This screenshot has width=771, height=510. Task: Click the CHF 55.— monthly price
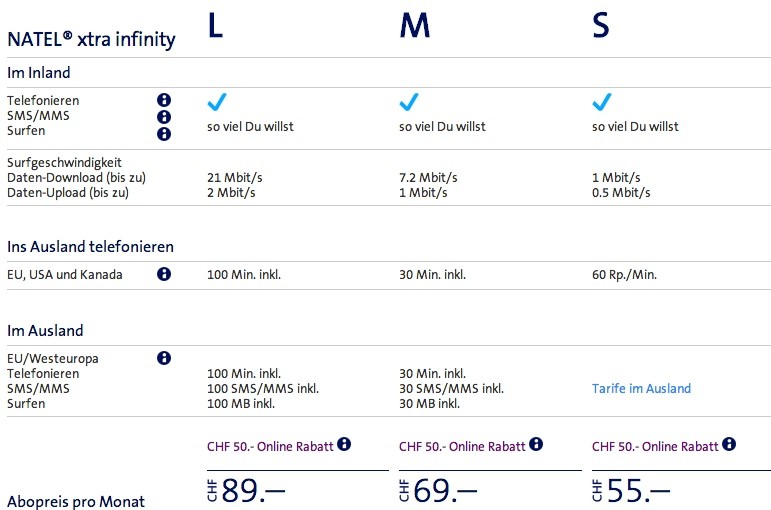click(x=632, y=491)
